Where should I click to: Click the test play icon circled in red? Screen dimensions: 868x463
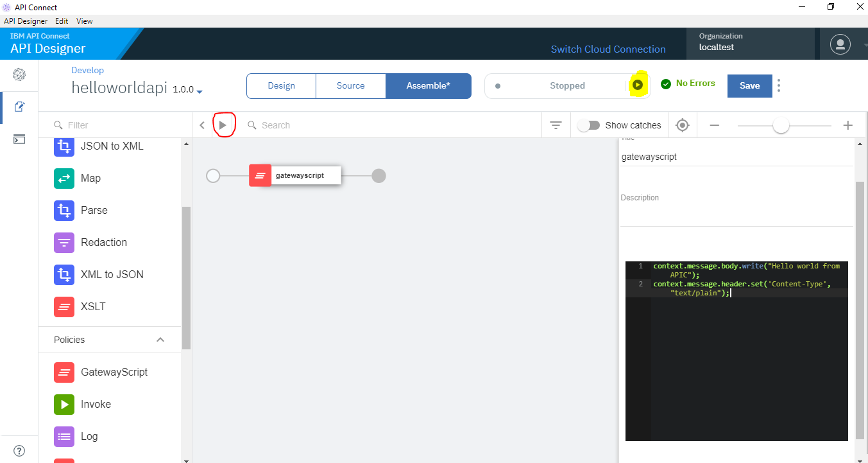pyautogui.click(x=223, y=125)
